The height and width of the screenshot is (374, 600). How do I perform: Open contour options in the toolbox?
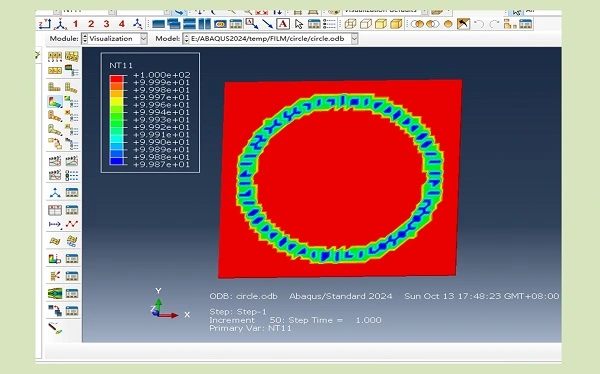pyautogui.click(x=72, y=102)
